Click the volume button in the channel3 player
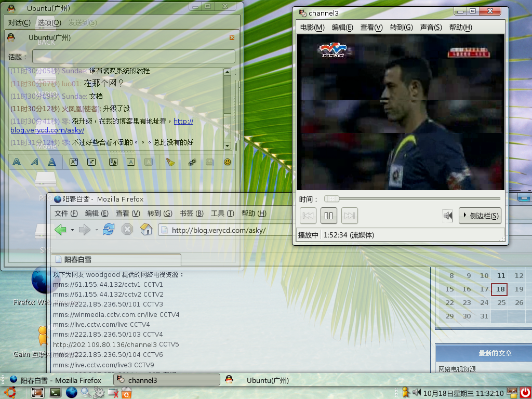The width and height of the screenshot is (532, 399). coord(448,216)
